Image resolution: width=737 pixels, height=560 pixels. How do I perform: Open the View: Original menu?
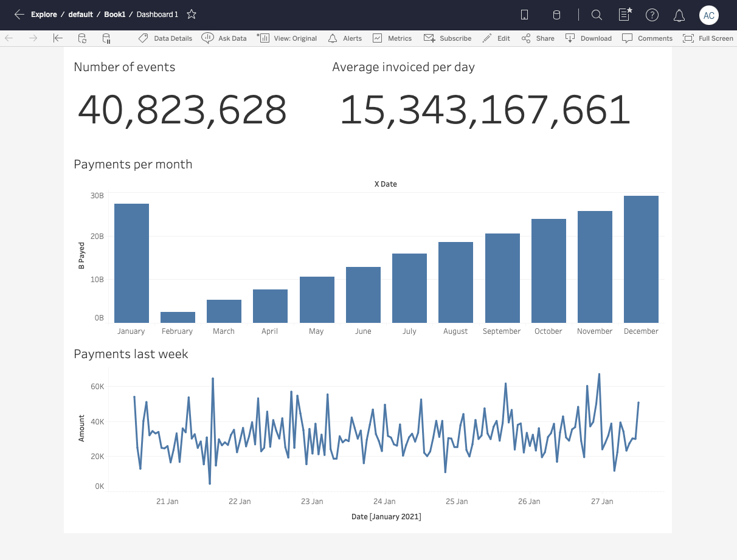pos(287,38)
